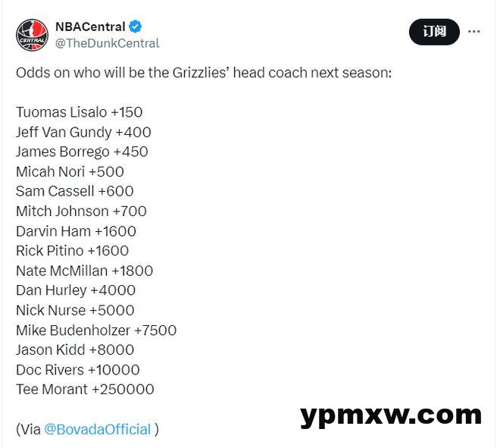Click the NBACentral profile avatar
The image size is (500, 448).
(32, 34)
